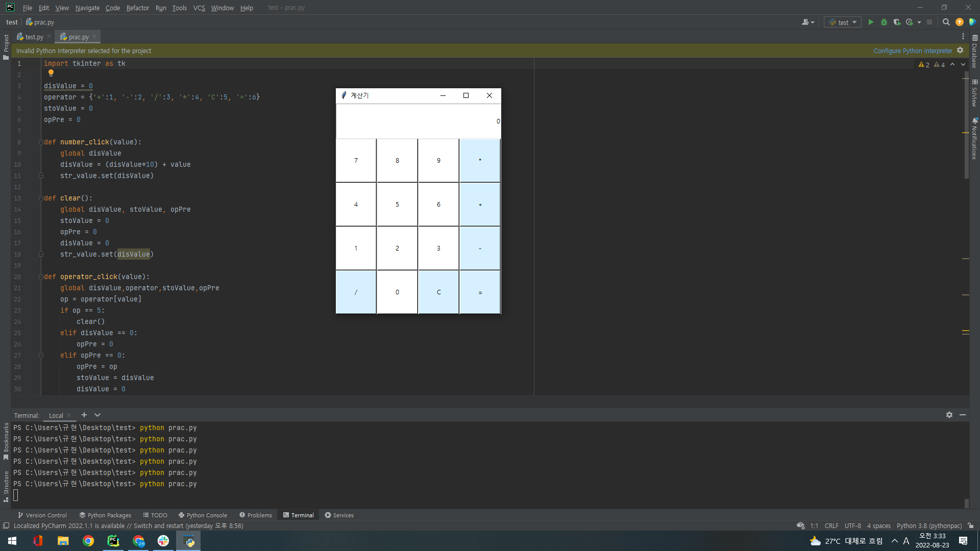Add new terminal session with plus icon

[84, 415]
